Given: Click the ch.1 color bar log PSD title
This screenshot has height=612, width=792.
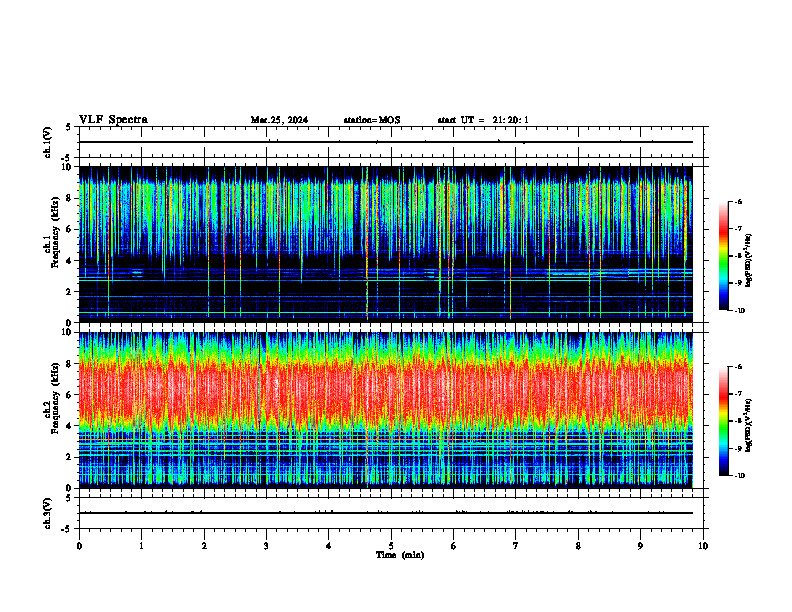Looking at the screenshot, I should point(749,261).
